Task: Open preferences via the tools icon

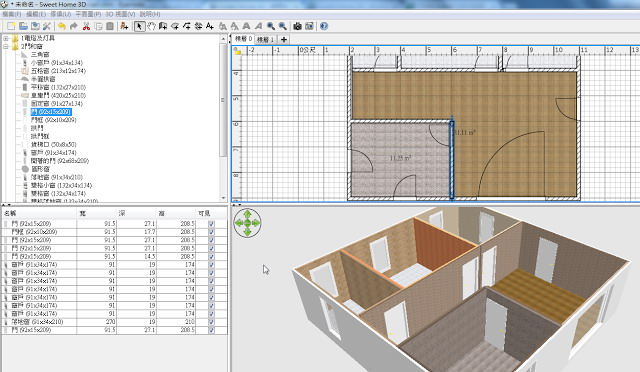Action: click(47, 26)
